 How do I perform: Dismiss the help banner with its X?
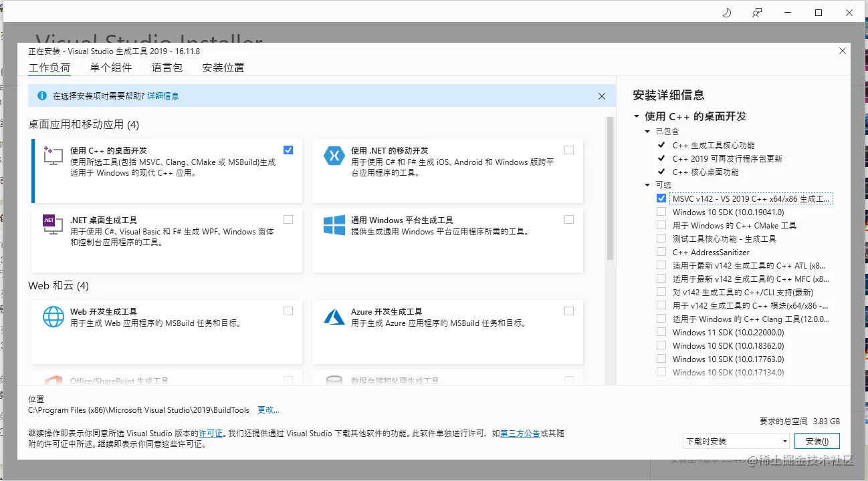pos(602,96)
